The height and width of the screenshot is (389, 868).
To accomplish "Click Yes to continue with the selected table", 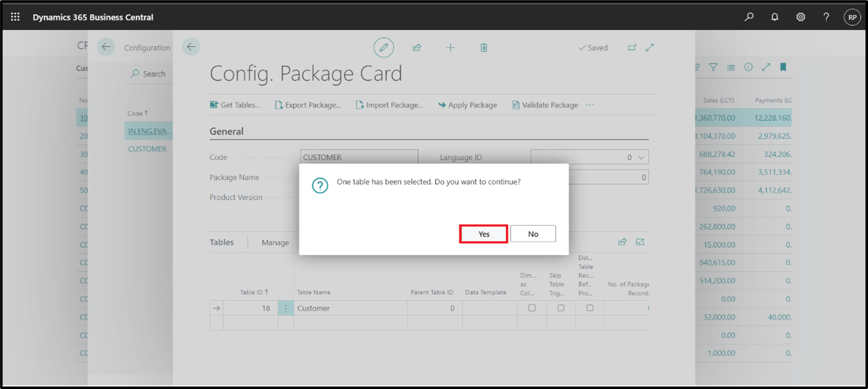I will [x=483, y=234].
